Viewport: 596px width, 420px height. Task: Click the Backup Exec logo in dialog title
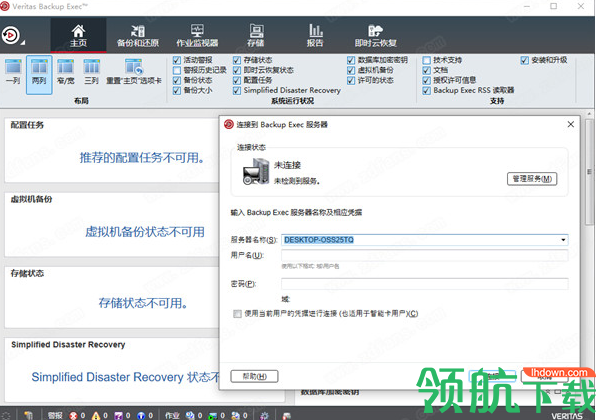[x=229, y=124]
